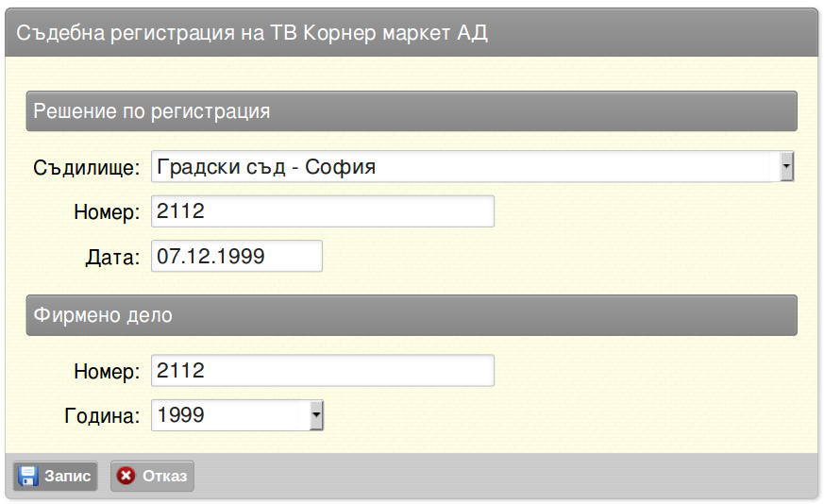Click the Съдебна регистрация dialog title bar
Viewport: 824px width, 504px height.
[x=412, y=33]
